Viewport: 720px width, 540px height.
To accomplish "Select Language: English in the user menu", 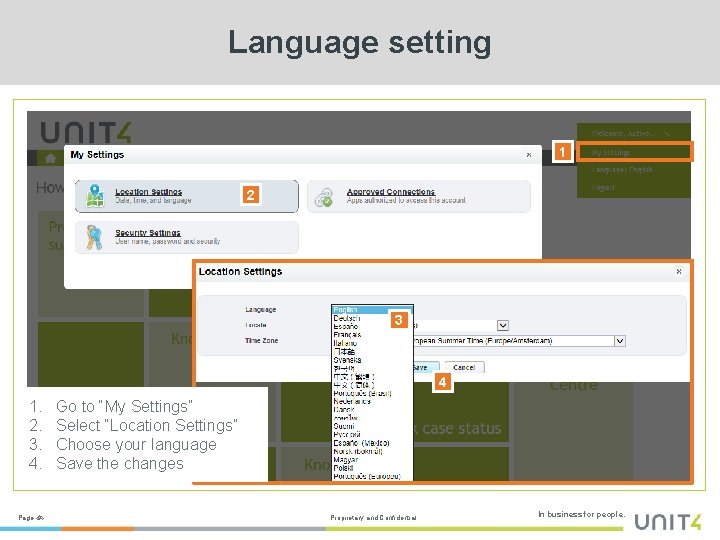I will (x=622, y=169).
